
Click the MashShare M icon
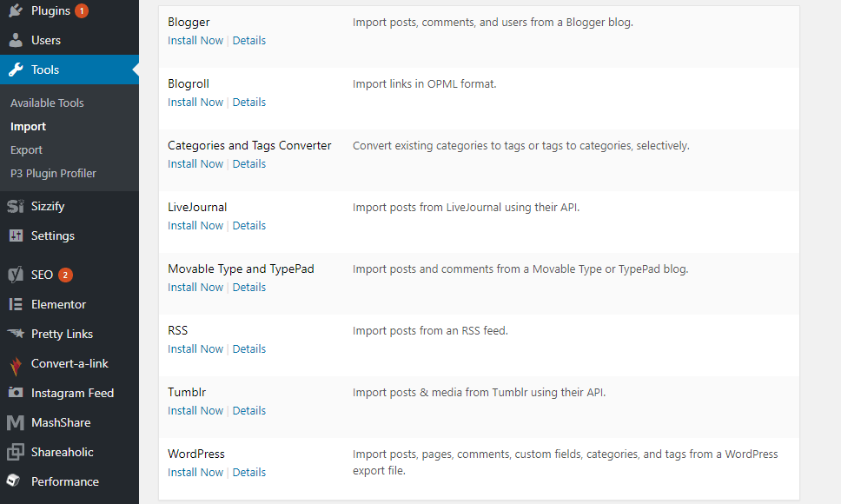pos(16,422)
